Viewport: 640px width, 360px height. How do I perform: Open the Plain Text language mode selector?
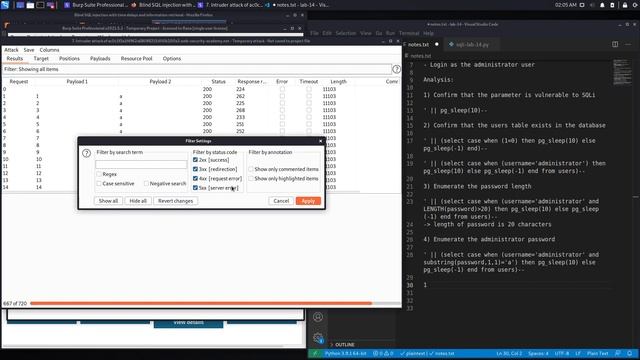click(x=598, y=353)
